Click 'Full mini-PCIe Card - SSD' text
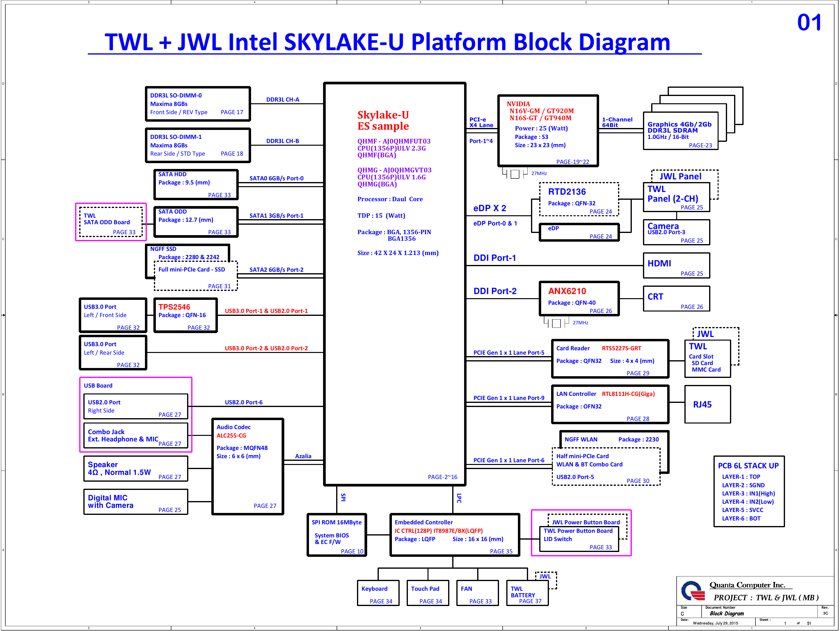The width and height of the screenshot is (840, 631). point(192,269)
